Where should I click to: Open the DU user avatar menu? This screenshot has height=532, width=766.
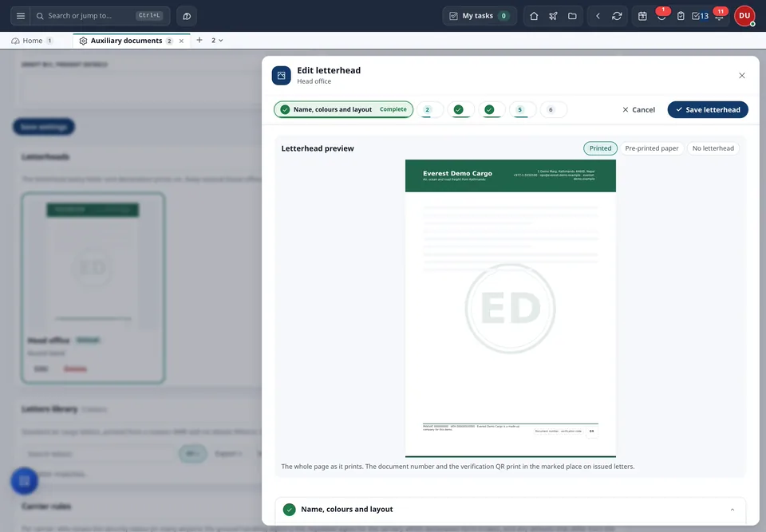pos(744,16)
